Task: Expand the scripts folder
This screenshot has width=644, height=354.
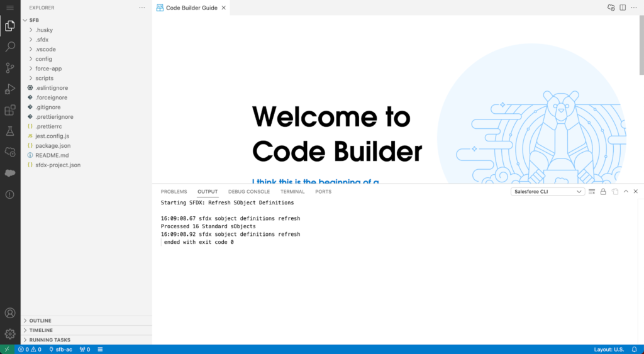Action: (x=86, y=78)
